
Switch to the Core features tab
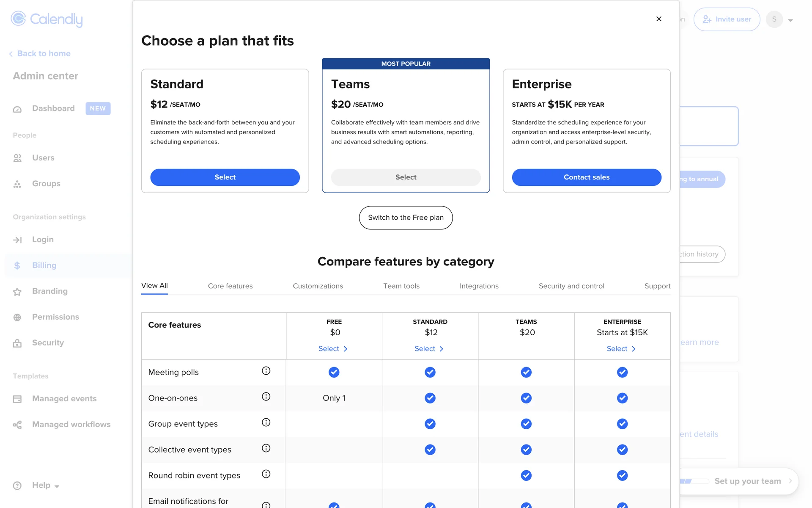pyautogui.click(x=230, y=286)
